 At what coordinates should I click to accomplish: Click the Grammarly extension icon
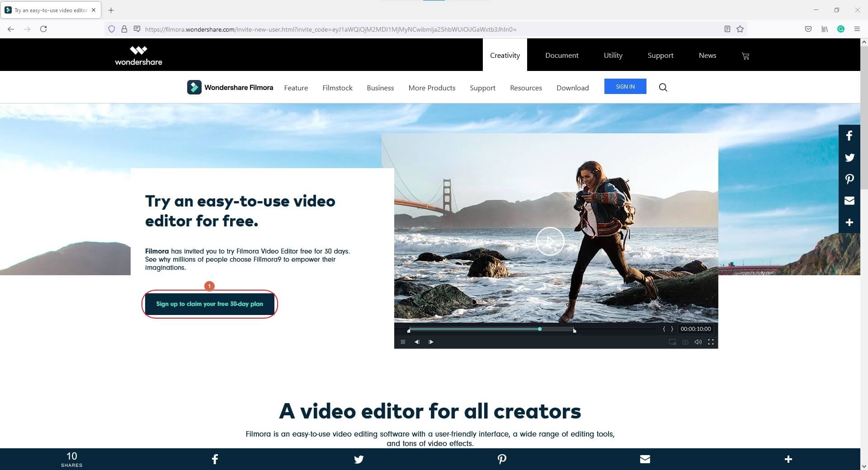(841, 29)
